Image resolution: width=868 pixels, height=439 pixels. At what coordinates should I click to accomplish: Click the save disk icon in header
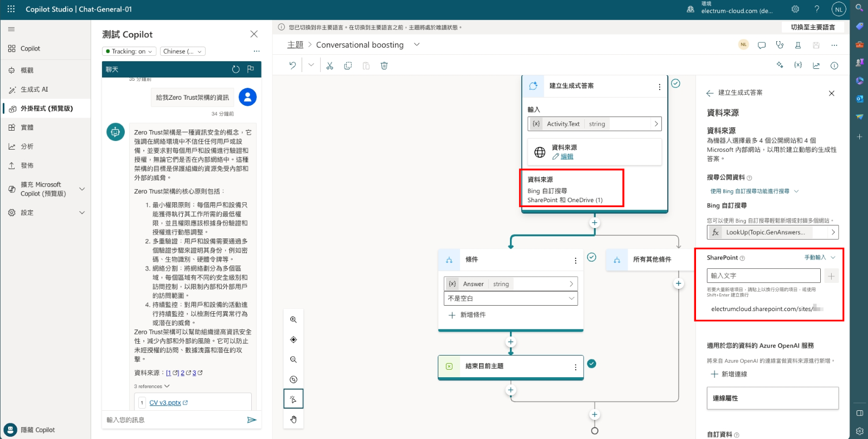coord(816,45)
